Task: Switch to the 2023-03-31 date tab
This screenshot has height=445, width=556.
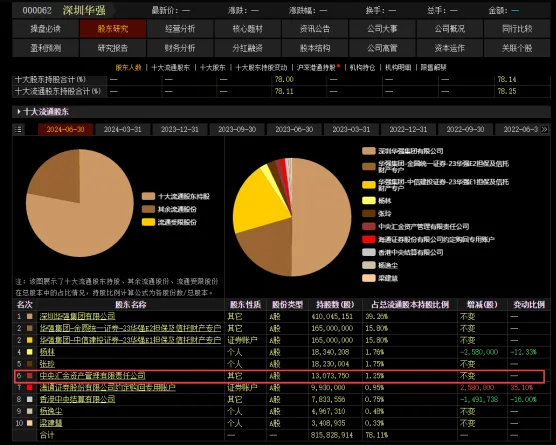Action: (x=351, y=129)
